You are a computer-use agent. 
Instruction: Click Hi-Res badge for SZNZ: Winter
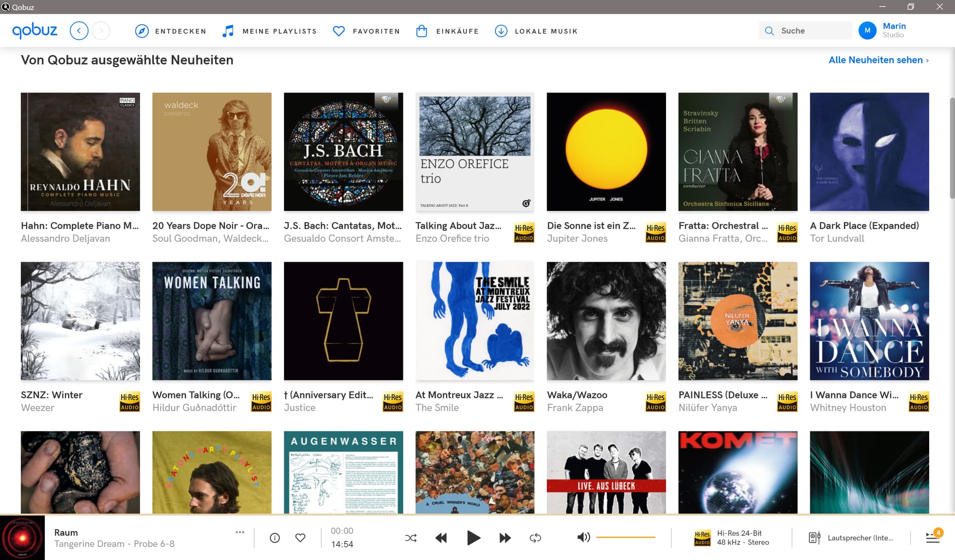point(129,401)
